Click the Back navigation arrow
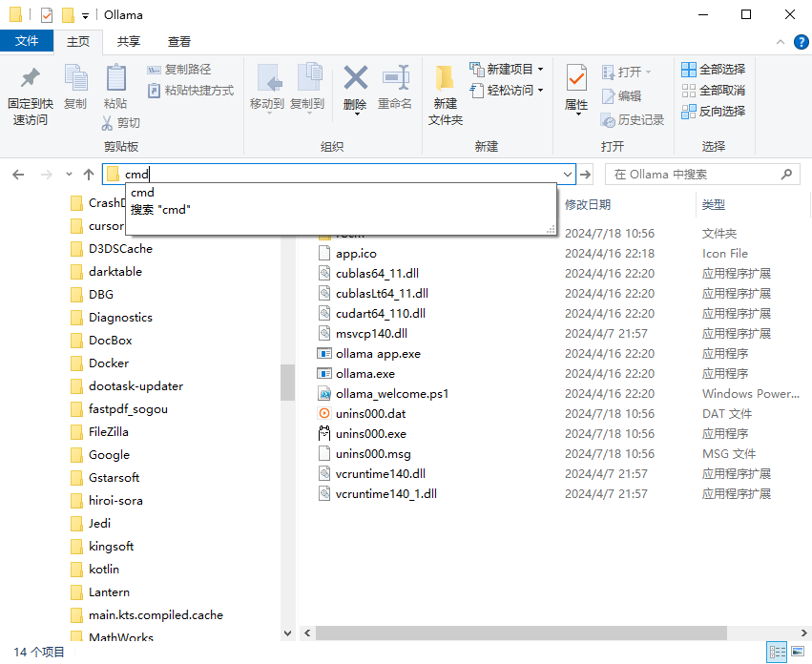This screenshot has width=812, height=664. [x=18, y=175]
